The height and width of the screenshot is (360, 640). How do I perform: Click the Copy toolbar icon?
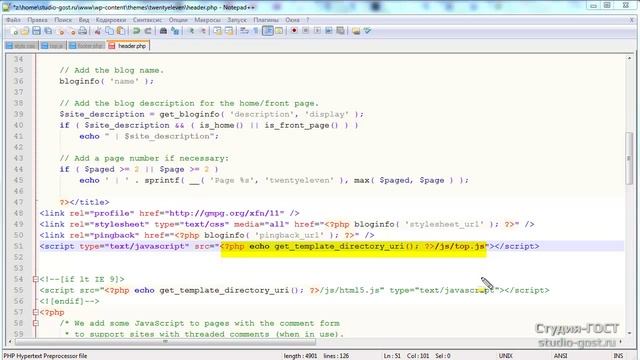tap(109, 31)
